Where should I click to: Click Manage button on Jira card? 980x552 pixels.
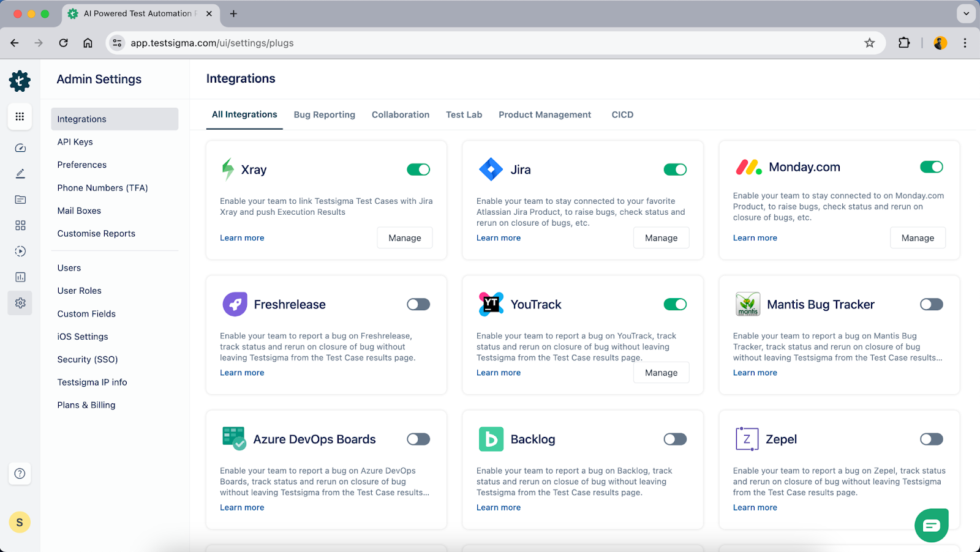(x=661, y=238)
